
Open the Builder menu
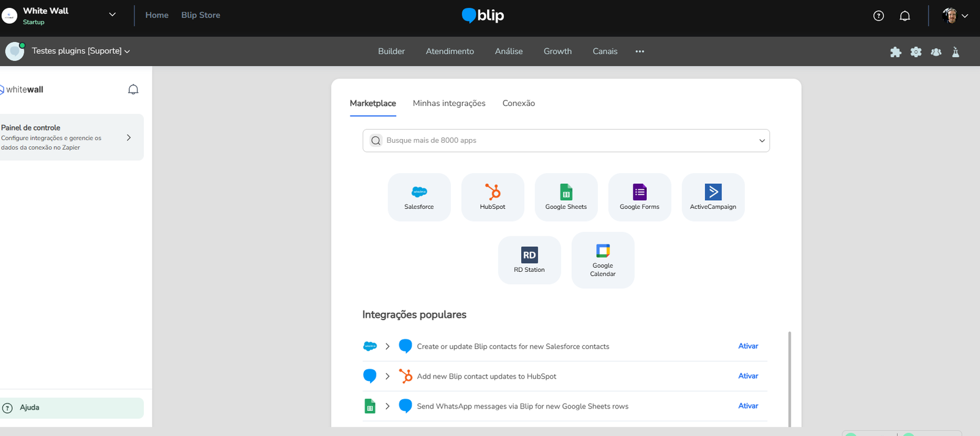coord(391,51)
